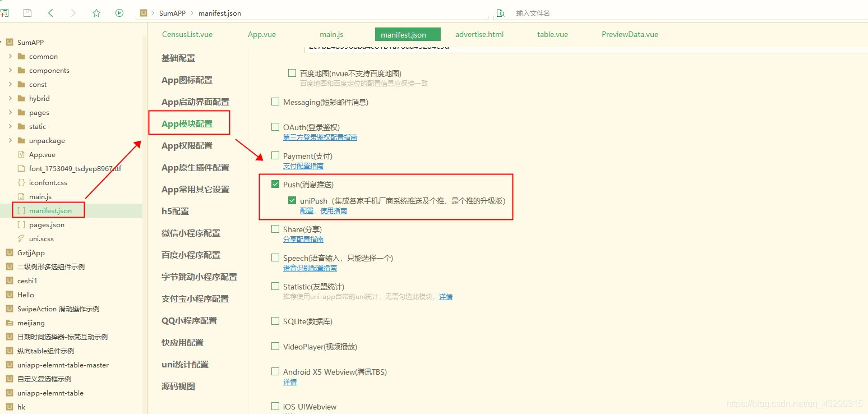Switch to the App.vue tab
This screenshot has width=868, height=414.
262,34
